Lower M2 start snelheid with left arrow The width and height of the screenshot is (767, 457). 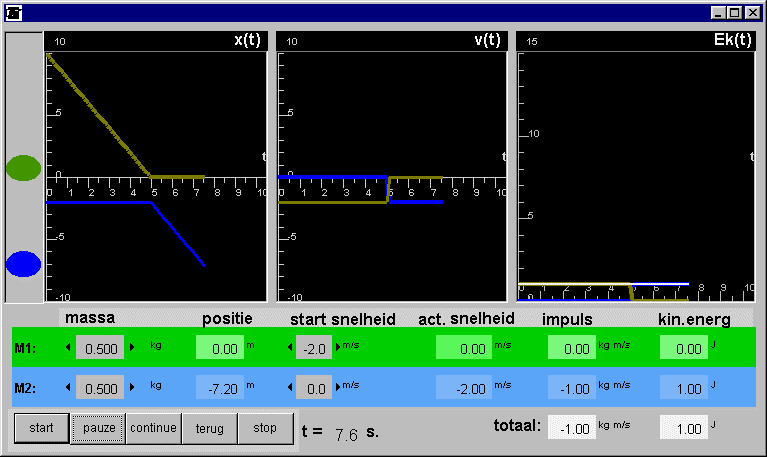[x=290, y=387]
